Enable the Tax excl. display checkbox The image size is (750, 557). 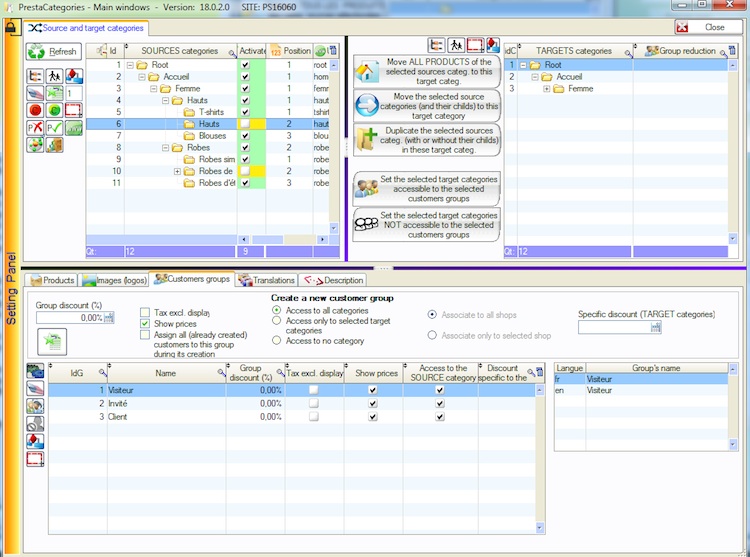click(145, 313)
